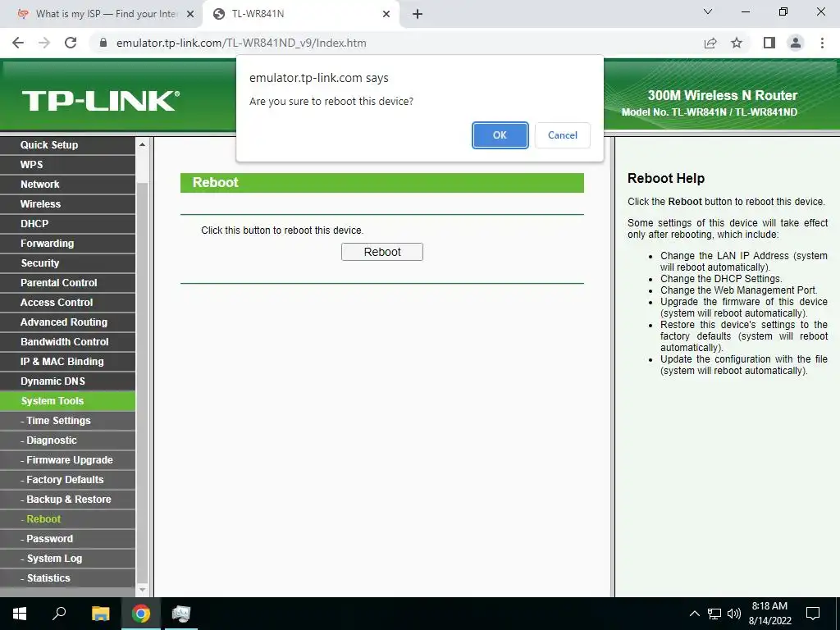This screenshot has height=630, width=840.
Task: Expand the tab search chevron
Action: [708, 11]
